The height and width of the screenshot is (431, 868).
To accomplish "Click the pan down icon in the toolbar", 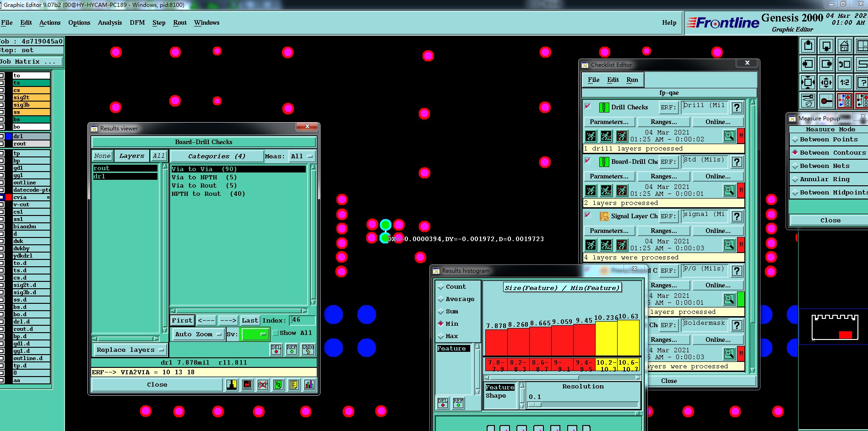I will pyautogui.click(x=826, y=46).
